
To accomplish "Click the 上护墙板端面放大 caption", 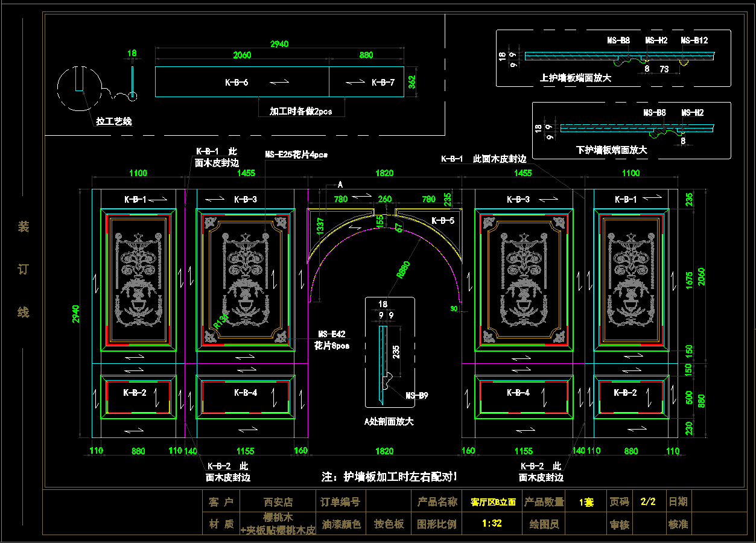I will click(x=575, y=78).
